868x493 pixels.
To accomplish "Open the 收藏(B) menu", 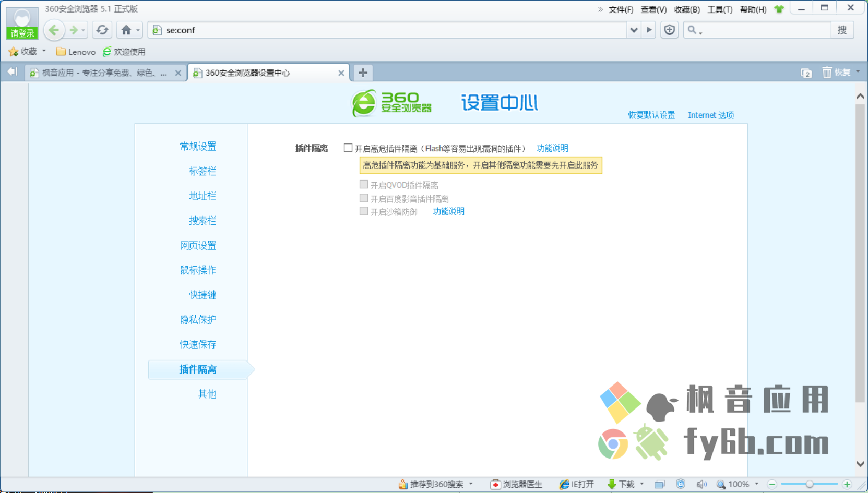I will tap(687, 9).
